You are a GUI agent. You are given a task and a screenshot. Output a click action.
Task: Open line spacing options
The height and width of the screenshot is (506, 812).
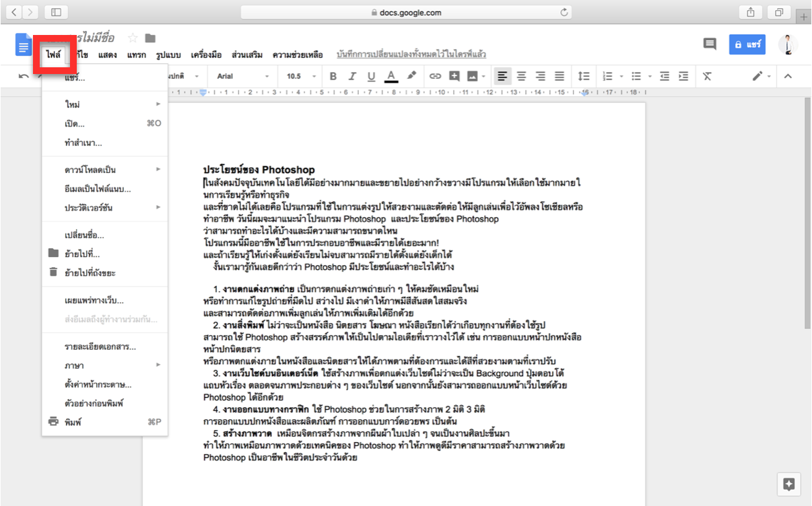(584, 76)
